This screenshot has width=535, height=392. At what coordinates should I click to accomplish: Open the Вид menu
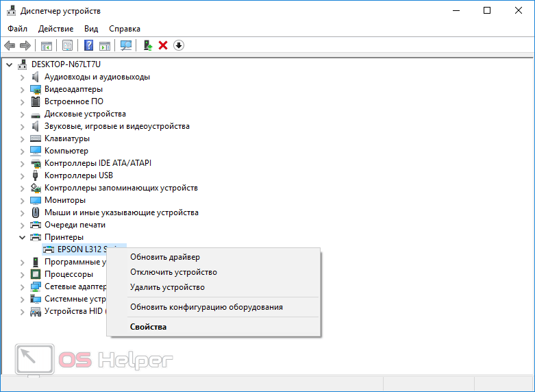pyautogui.click(x=91, y=29)
